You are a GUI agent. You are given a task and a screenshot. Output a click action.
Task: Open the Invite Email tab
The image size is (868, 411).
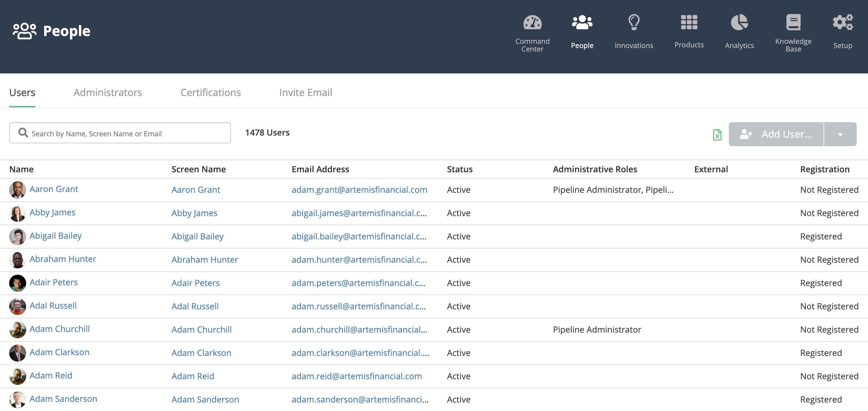(x=305, y=93)
